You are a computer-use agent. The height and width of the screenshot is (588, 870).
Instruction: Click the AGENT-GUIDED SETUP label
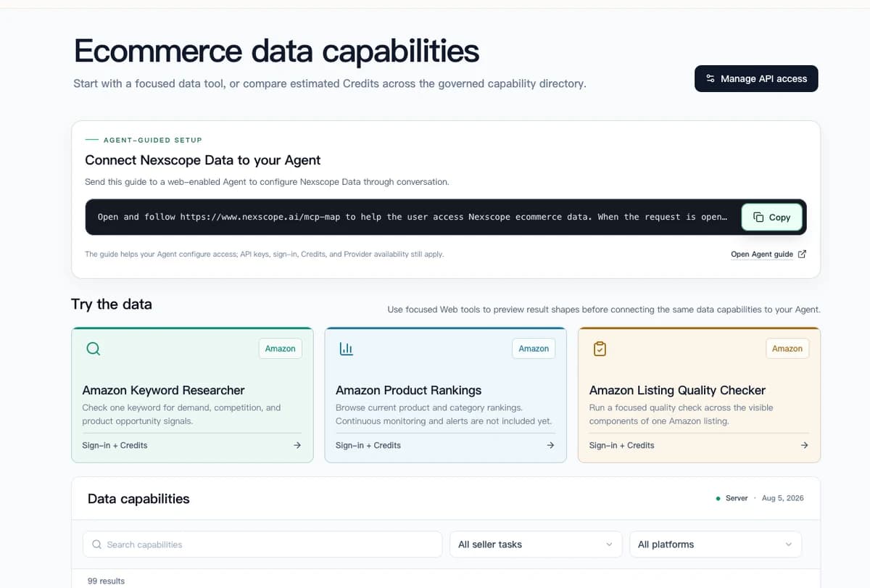(x=153, y=140)
